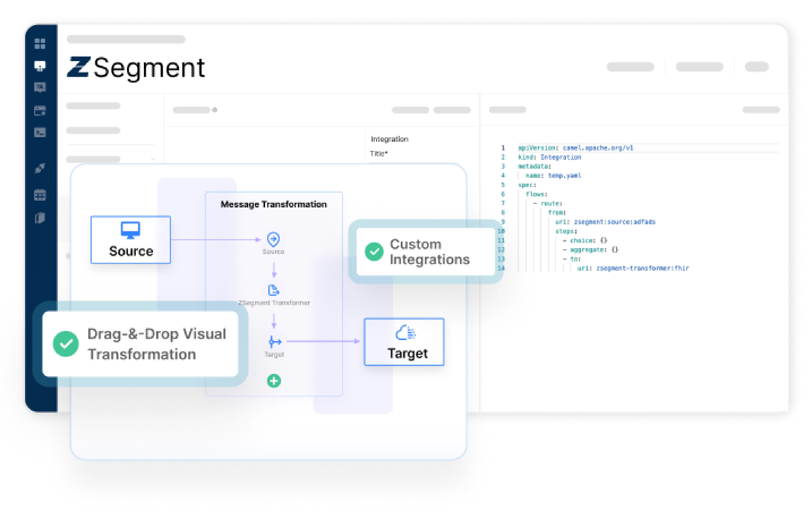Click the Custom Integrations card text
This screenshot has height=527, width=812.
(x=430, y=252)
